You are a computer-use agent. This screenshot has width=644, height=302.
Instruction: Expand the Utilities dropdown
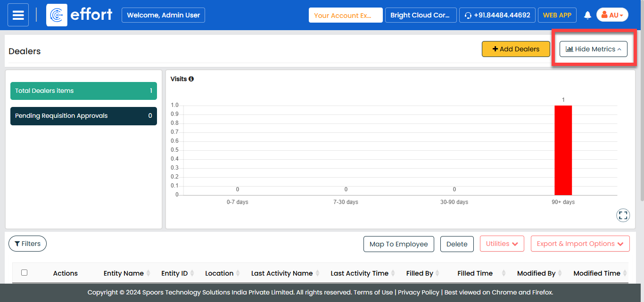pyautogui.click(x=502, y=244)
